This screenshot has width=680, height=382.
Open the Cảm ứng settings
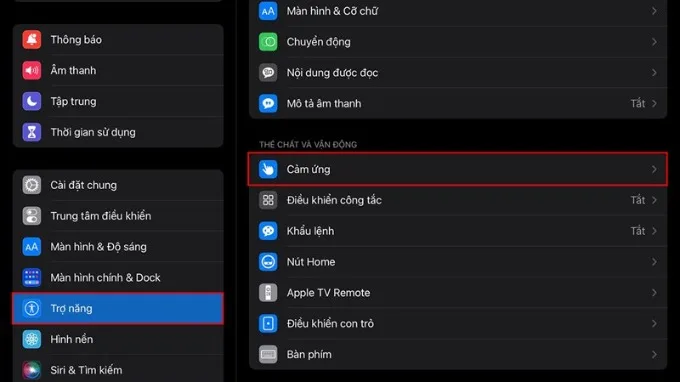click(458, 169)
